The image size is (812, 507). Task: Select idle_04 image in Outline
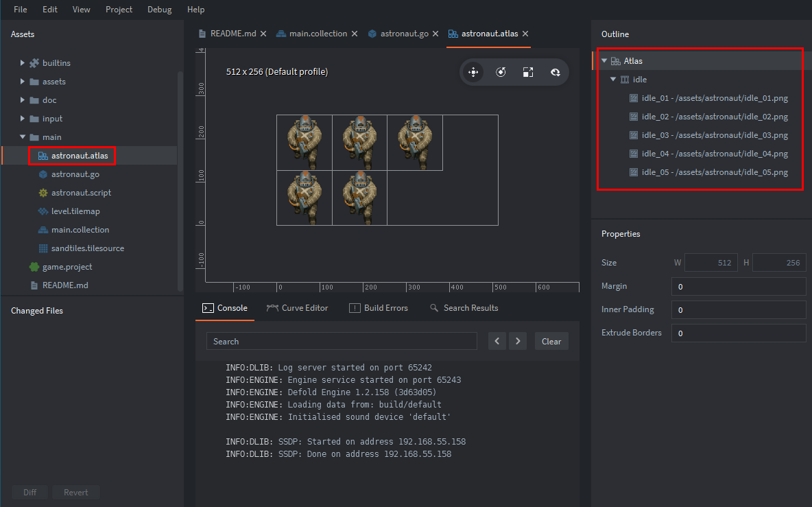[714, 154]
